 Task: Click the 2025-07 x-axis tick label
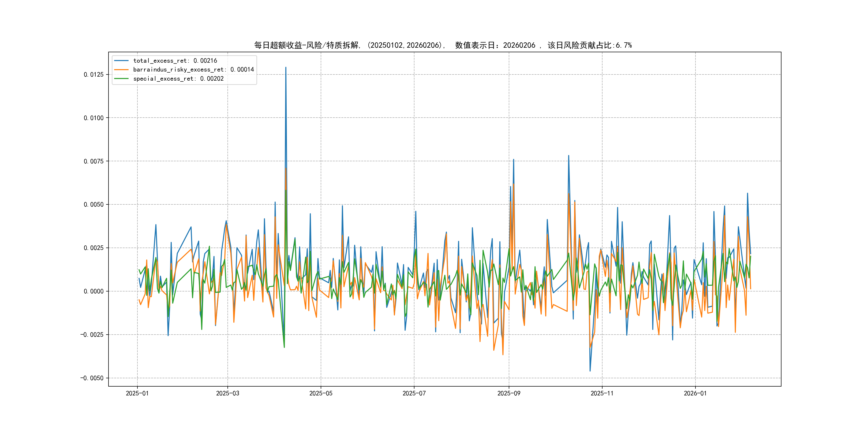[414, 393]
